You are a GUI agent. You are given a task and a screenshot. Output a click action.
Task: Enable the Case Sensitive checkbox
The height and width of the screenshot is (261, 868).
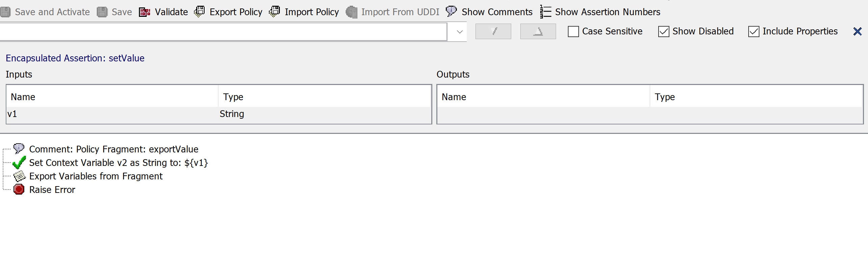pos(573,31)
